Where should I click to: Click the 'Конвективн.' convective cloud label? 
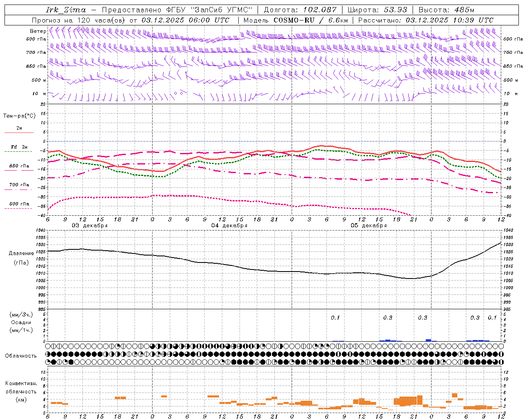coord(21,383)
